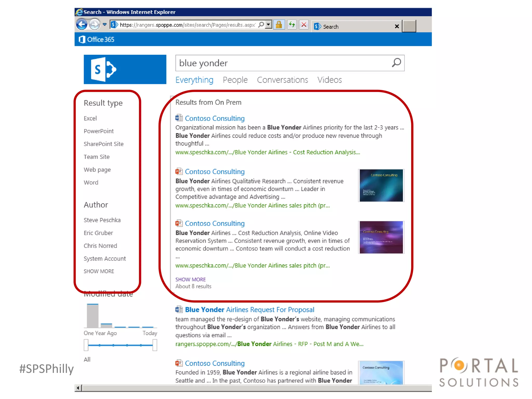This screenshot has width=532, height=399.
Task: Click the Office 365 logo
Action: [x=97, y=39]
